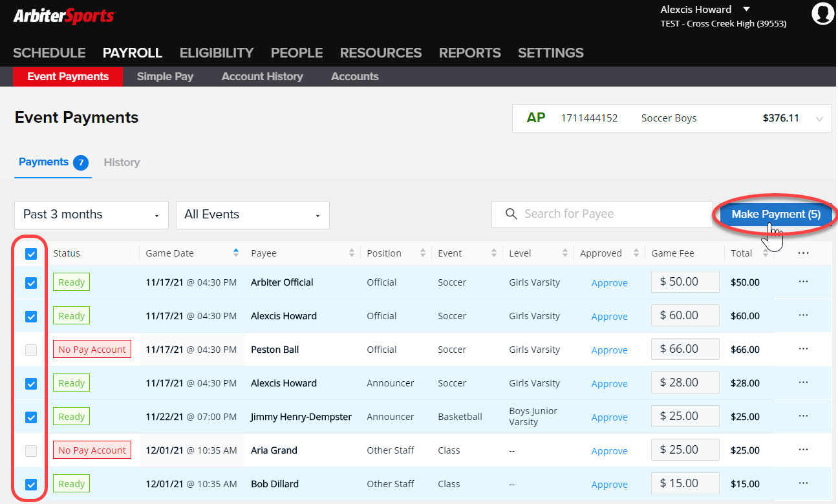838x504 pixels.
Task: Click the Make Payment (5) button
Action: coord(775,215)
